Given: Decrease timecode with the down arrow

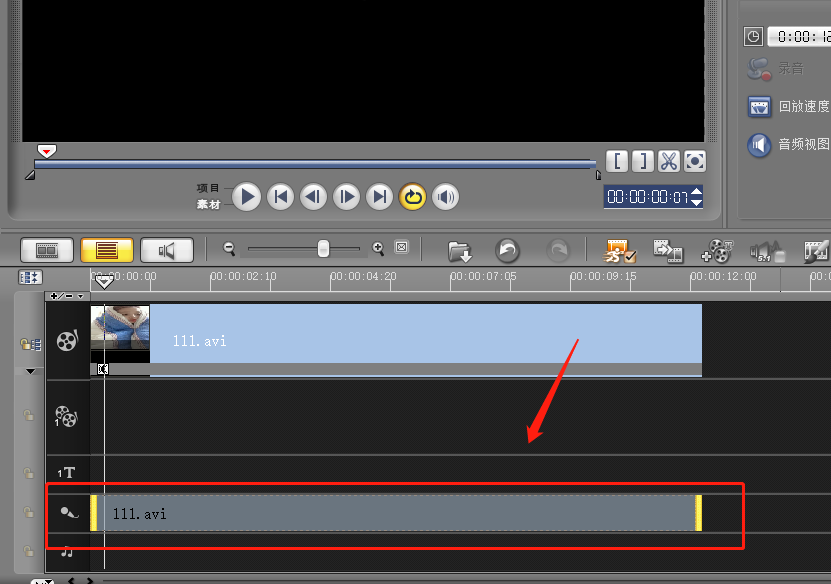Looking at the screenshot, I should tap(697, 202).
